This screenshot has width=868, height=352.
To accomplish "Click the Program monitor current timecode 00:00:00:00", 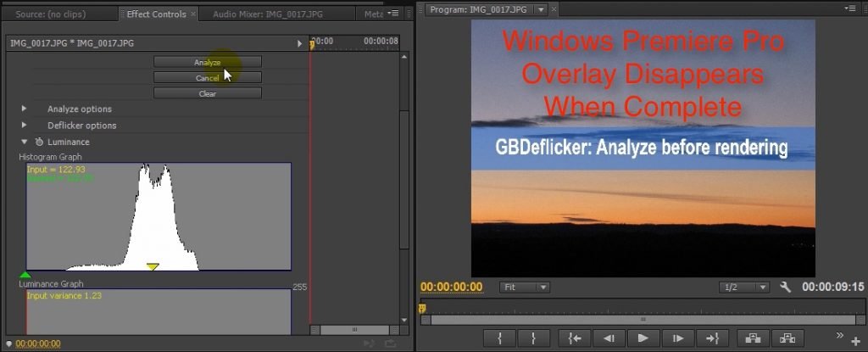I will point(451,288).
